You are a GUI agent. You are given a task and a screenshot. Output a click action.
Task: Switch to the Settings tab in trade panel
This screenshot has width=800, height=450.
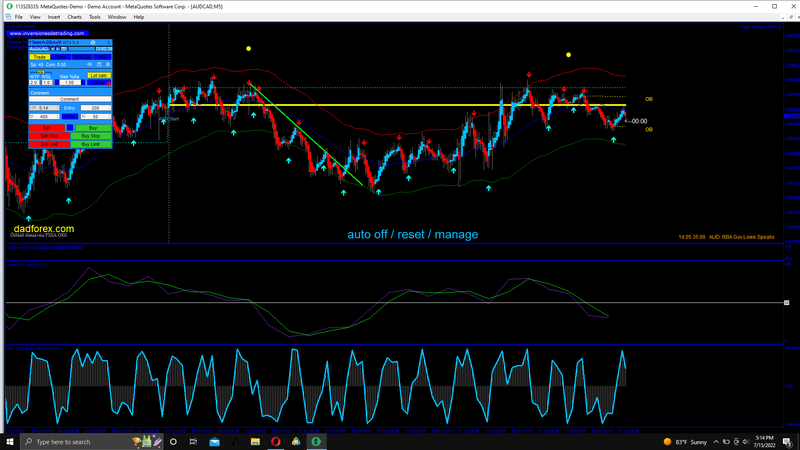(x=82, y=57)
